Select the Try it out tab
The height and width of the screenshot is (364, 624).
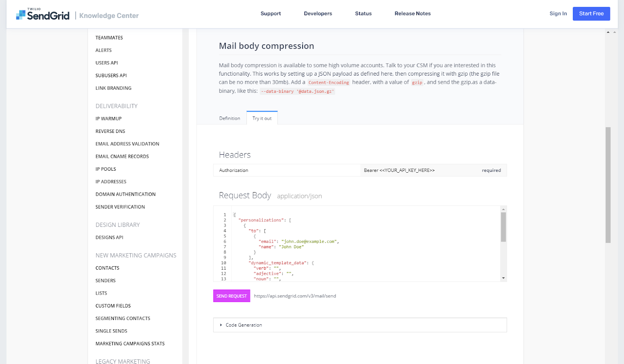[x=262, y=118]
